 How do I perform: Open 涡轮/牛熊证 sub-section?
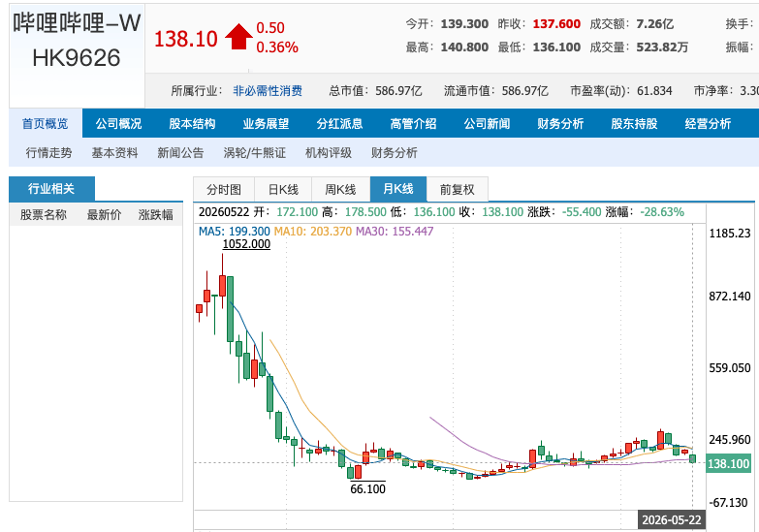pyautogui.click(x=255, y=153)
